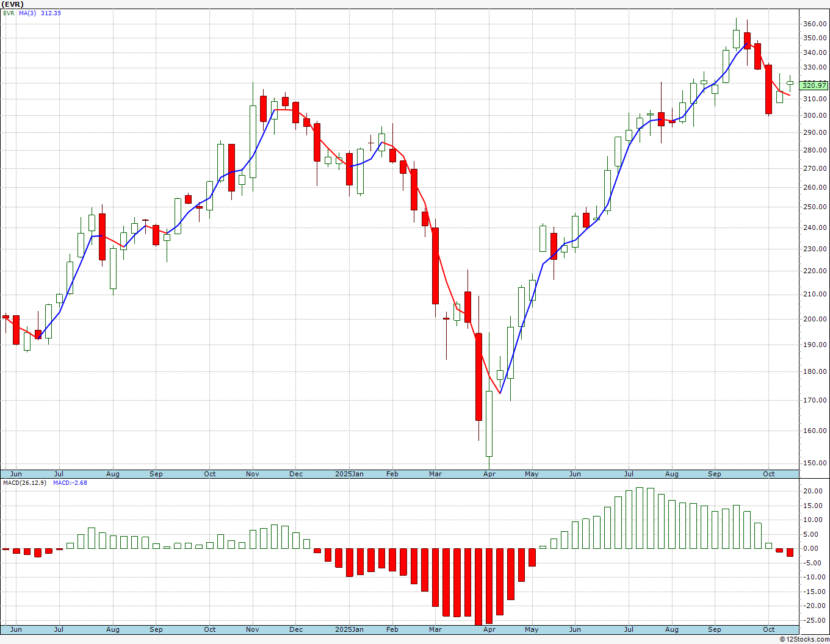Click the Feb label on MACD panel time axis
The height and width of the screenshot is (644, 830).
(392, 629)
